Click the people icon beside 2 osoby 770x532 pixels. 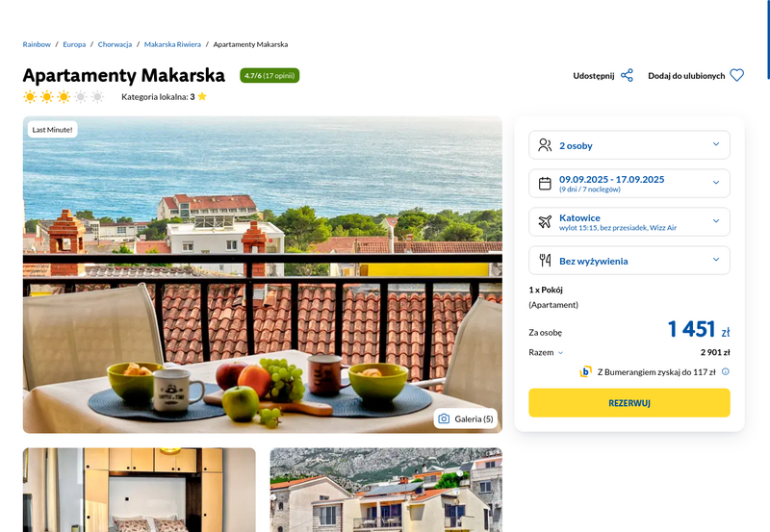545,145
